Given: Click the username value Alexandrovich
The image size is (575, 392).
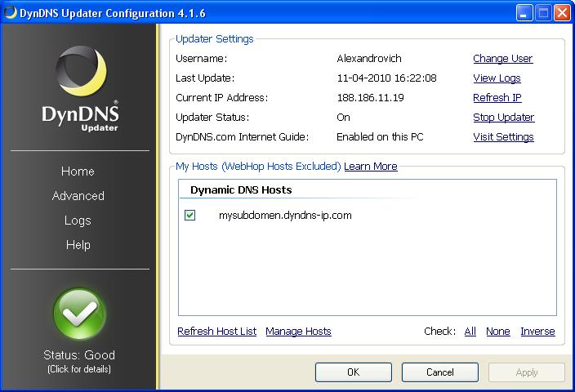Looking at the screenshot, I should click(x=369, y=59).
